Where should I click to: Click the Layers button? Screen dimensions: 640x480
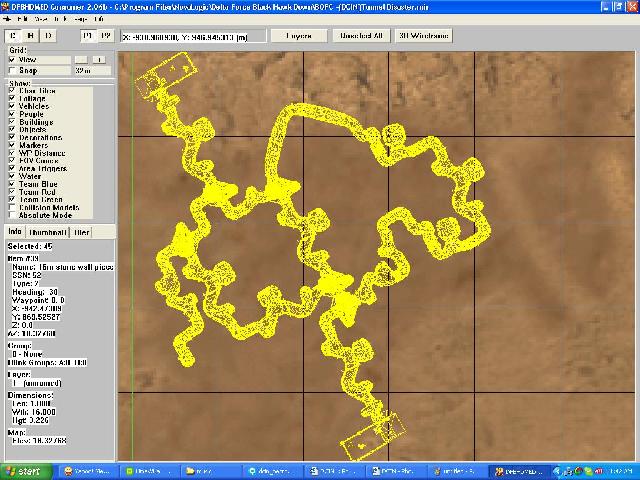(300, 36)
